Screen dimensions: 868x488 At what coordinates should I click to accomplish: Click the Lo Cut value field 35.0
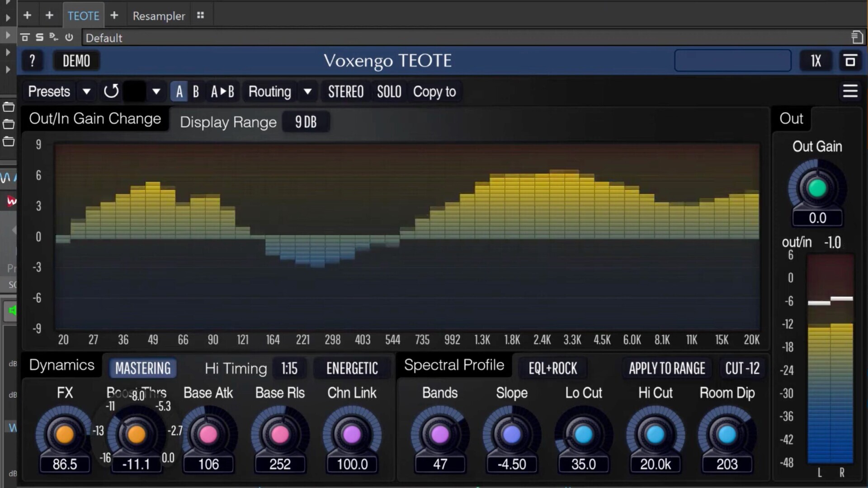[583, 464]
